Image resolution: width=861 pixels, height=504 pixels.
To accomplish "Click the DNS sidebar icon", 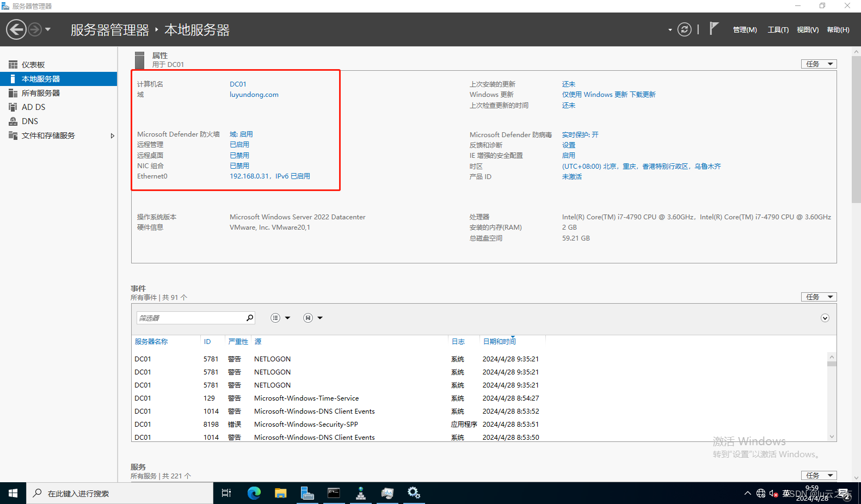I will click(13, 121).
